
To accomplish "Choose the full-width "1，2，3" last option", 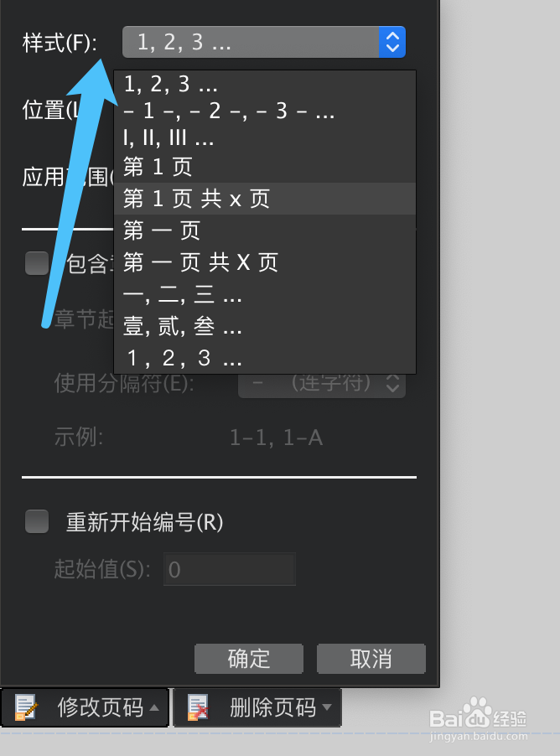I will (x=265, y=358).
